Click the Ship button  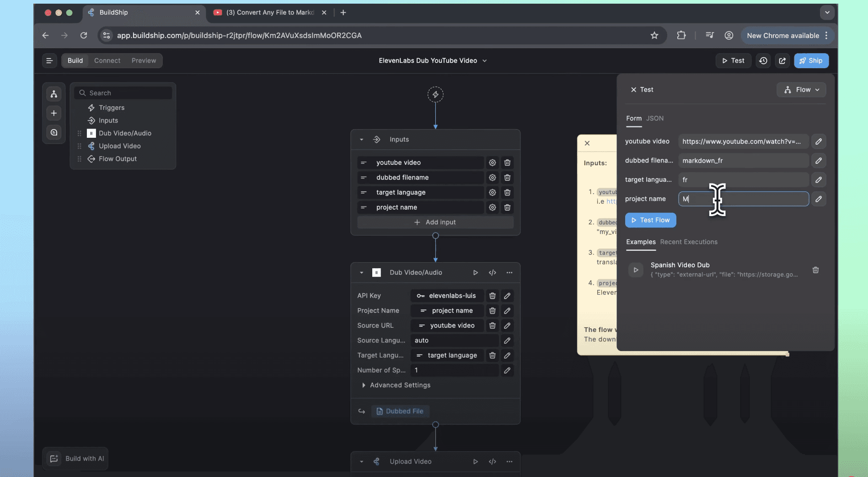[811, 60]
